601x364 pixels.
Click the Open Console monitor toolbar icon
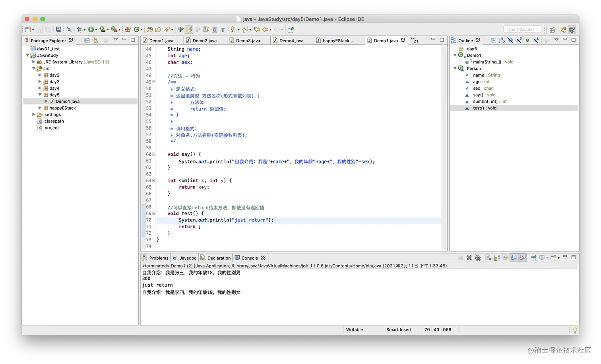pos(59,29)
